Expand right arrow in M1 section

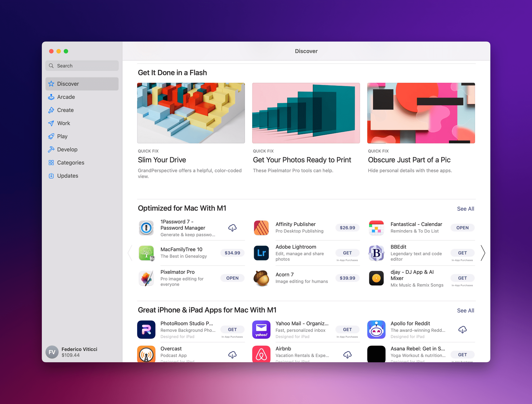(482, 253)
